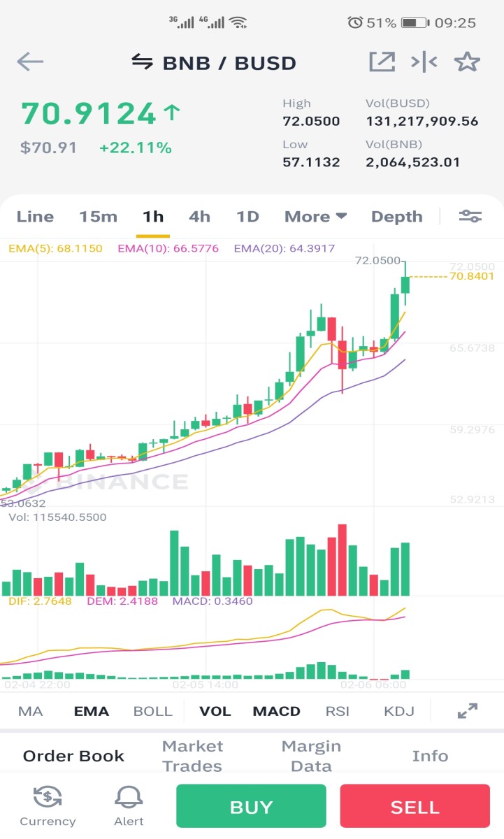The image size is (504, 839).
Task: Expand chart to fullscreen icon
Action: pos(467,711)
